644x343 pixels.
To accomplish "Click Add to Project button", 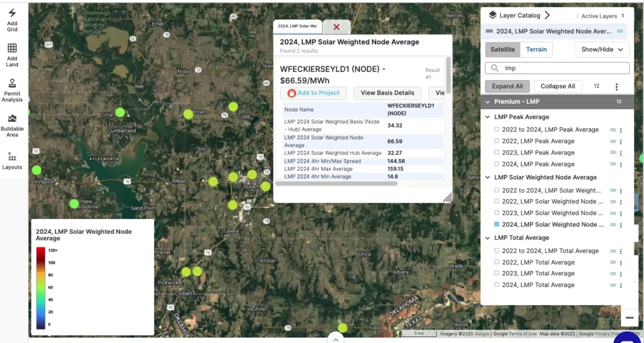I will (313, 93).
